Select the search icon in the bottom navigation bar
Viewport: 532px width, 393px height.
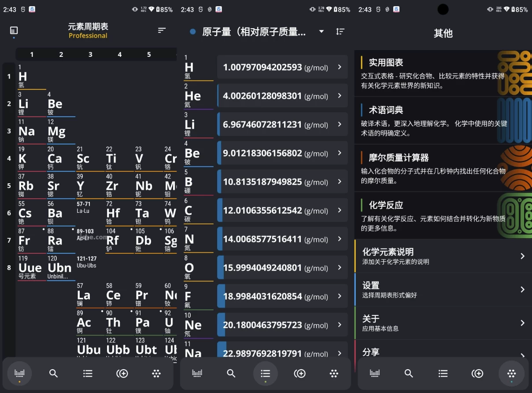(x=53, y=373)
